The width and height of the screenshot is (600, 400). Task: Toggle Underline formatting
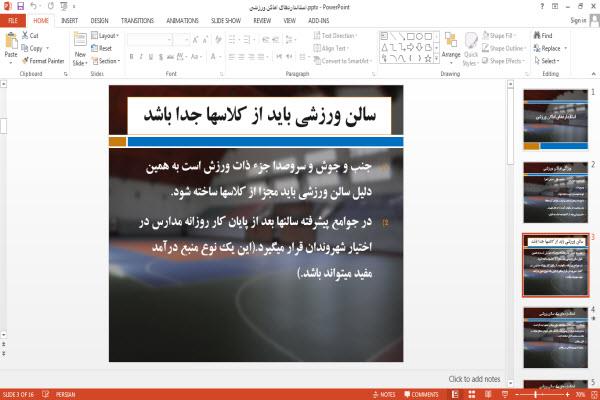coord(151,57)
